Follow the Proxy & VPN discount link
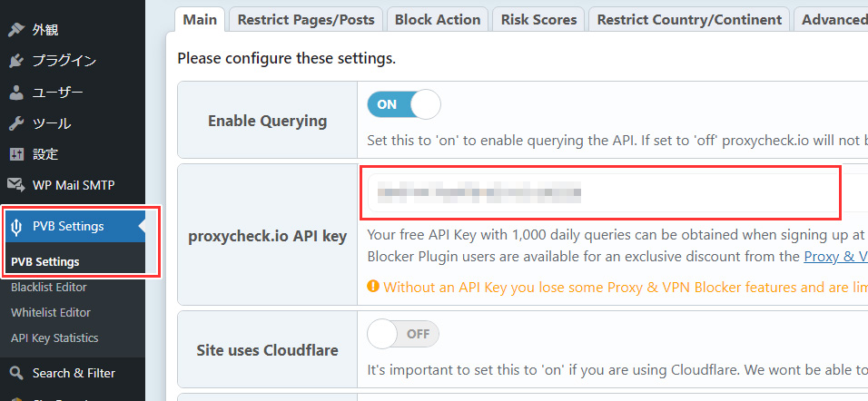868x401 pixels. click(x=835, y=257)
